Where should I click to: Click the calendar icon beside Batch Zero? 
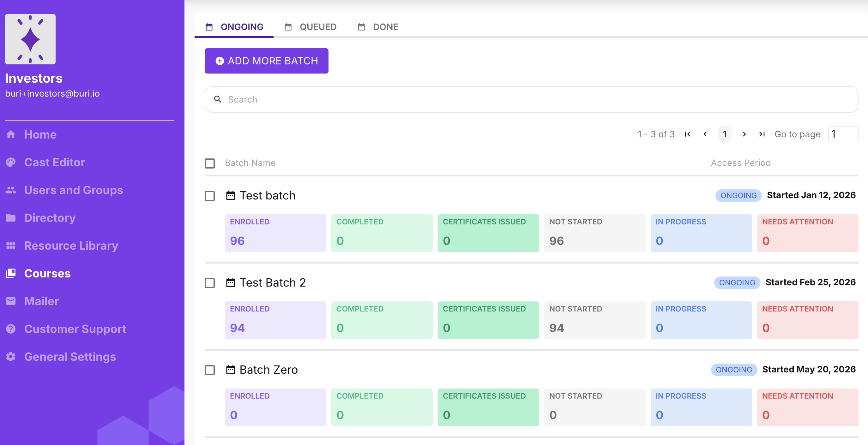tap(231, 370)
